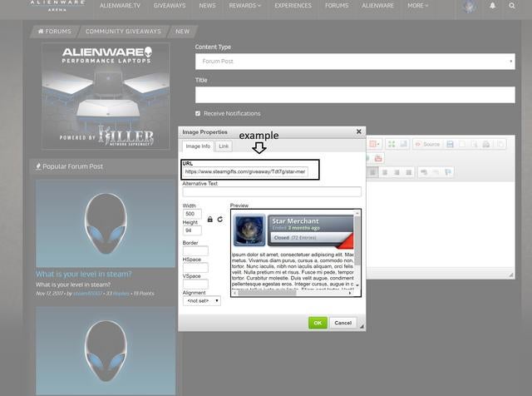Click the Border field
This screenshot has height=396, width=532.
(x=195, y=251)
